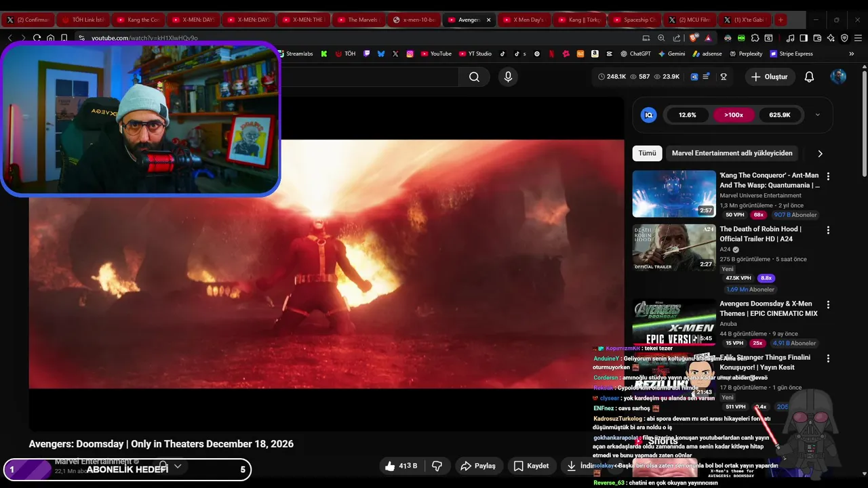Screen dimensions: 868x488
Task: Switch to the 'x-men-10-be' browser tab
Action: tap(414, 20)
